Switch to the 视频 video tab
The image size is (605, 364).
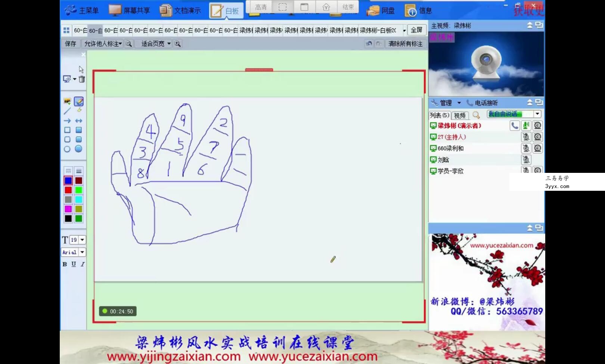pyautogui.click(x=460, y=115)
